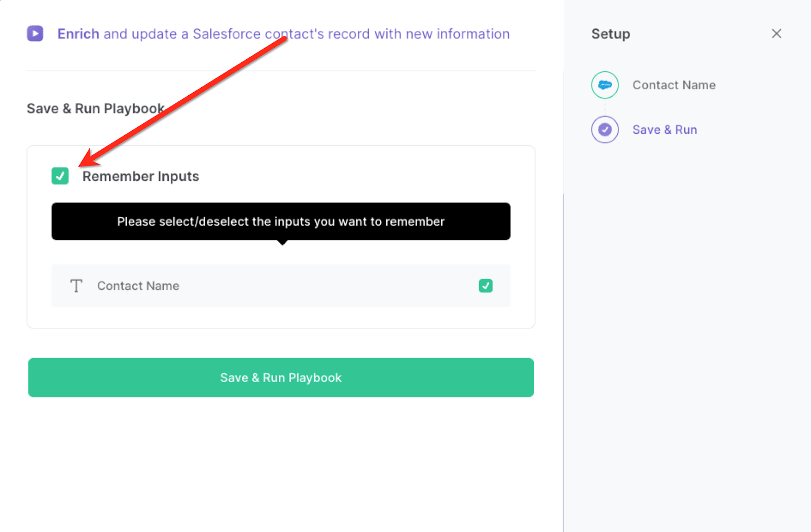Dismiss the black select/deselect inputs tooltip
The height and width of the screenshot is (532, 811).
tap(280, 221)
